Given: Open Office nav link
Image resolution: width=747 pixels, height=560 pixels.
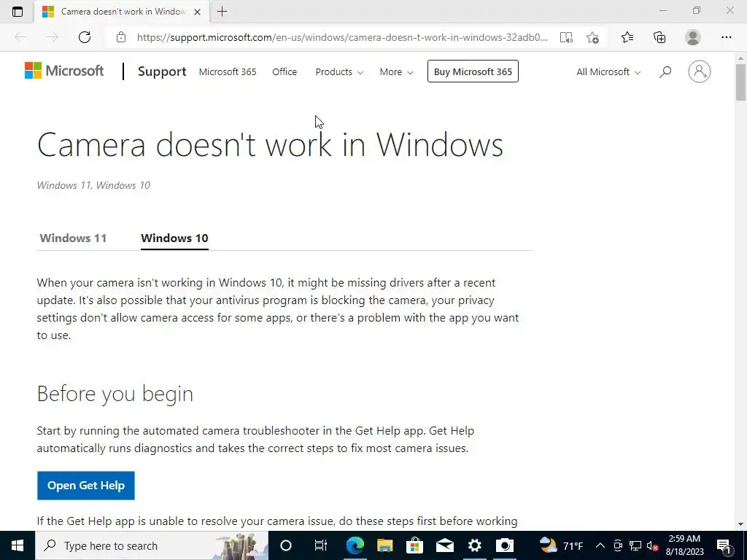Looking at the screenshot, I should point(285,72).
